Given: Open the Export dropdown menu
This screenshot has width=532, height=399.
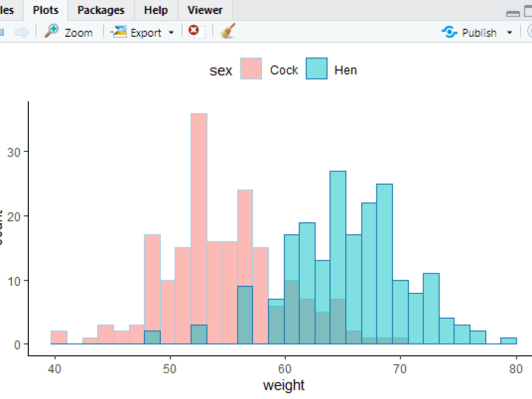Looking at the screenshot, I should pyautogui.click(x=171, y=32).
